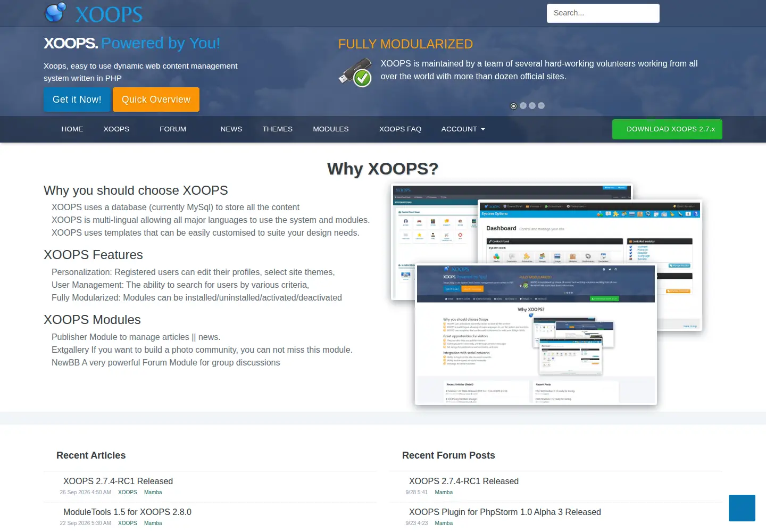
Task: Click 'Publisher Module to manage articles' line
Action: (x=136, y=337)
